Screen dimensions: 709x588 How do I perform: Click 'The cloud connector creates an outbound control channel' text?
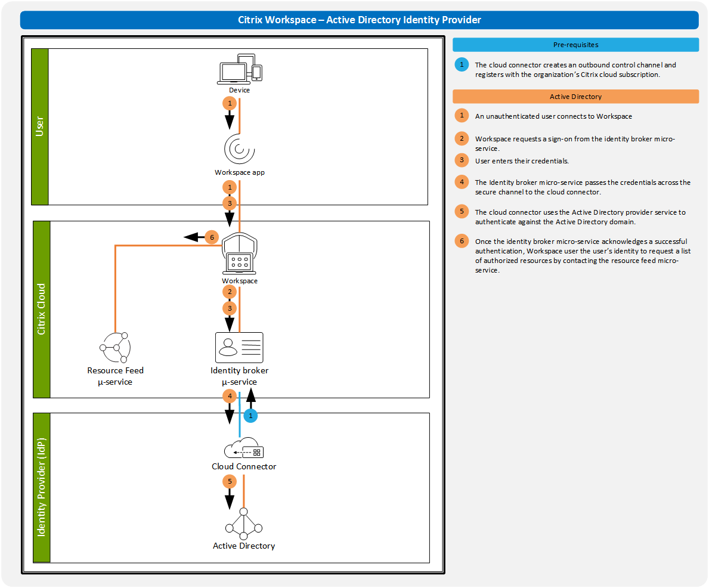pyautogui.click(x=575, y=70)
